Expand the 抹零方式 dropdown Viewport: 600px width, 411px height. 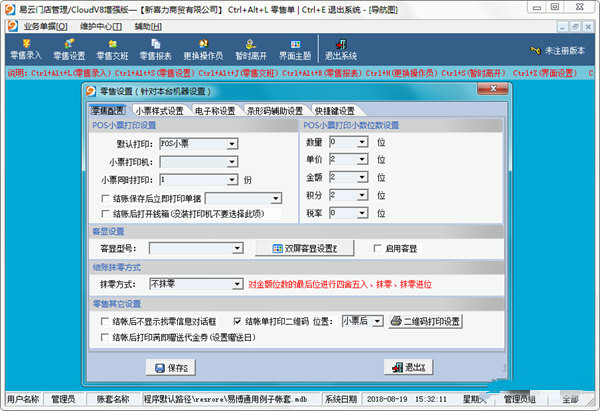tap(237, 284)
